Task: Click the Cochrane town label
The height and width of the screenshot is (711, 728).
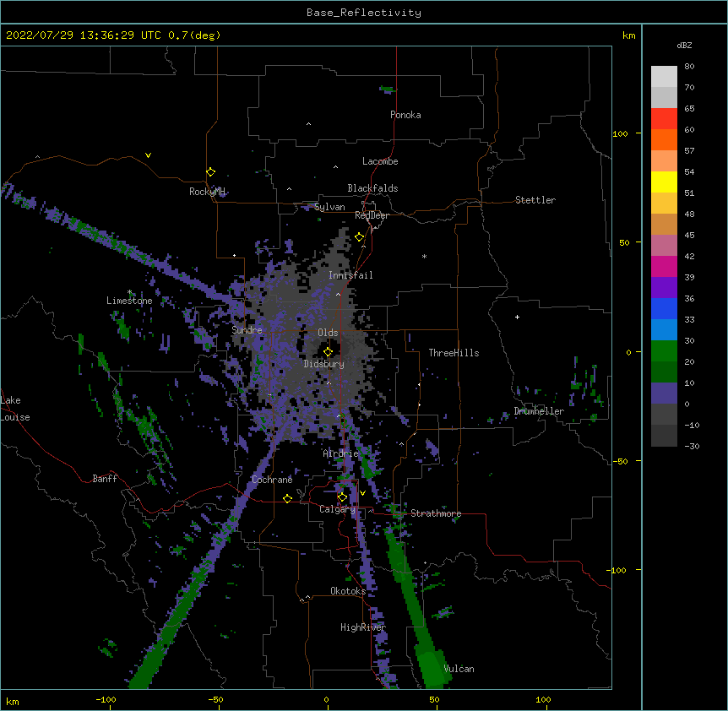Action: click(x=272, y=480)
